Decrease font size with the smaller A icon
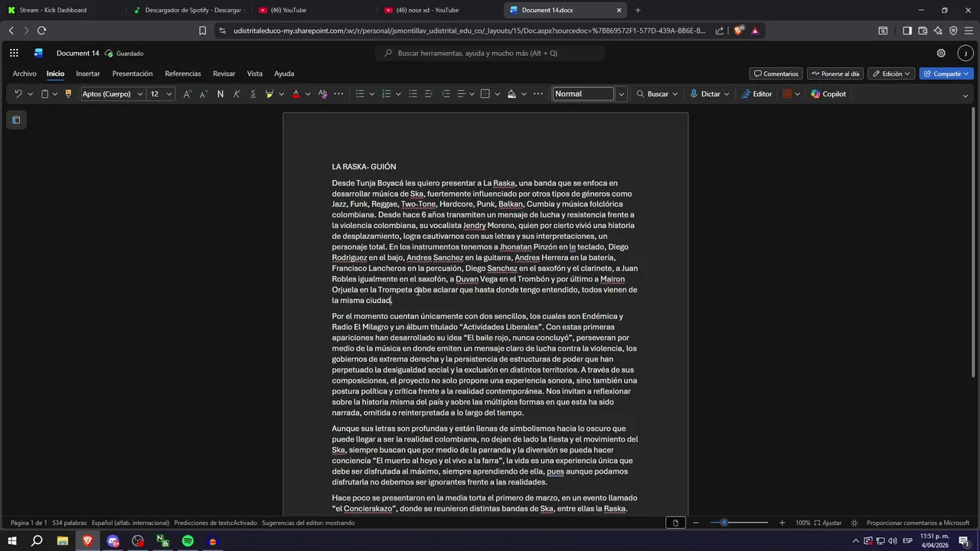This screenshot has width=980, height=551. click(204, 94)
